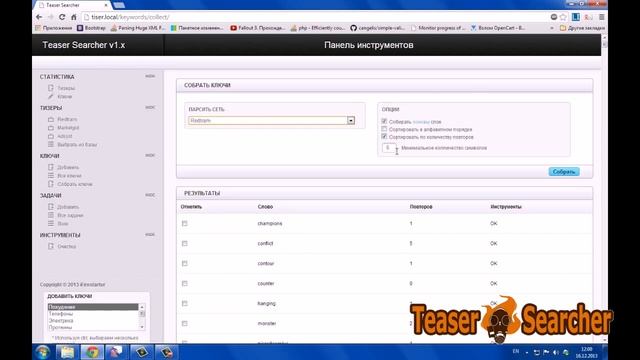
Task: Open the Monitor progress of bookmark
Action: click(x=438, y=28)
